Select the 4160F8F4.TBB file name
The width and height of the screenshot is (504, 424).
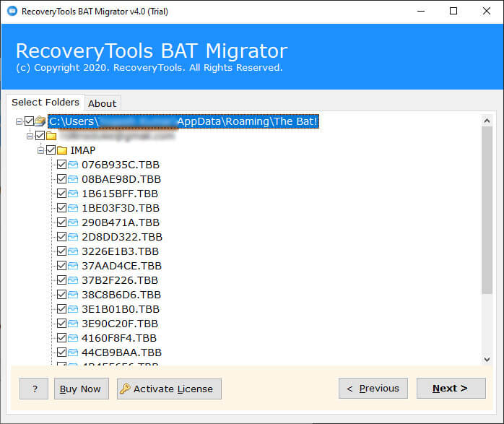click(119, 338)
